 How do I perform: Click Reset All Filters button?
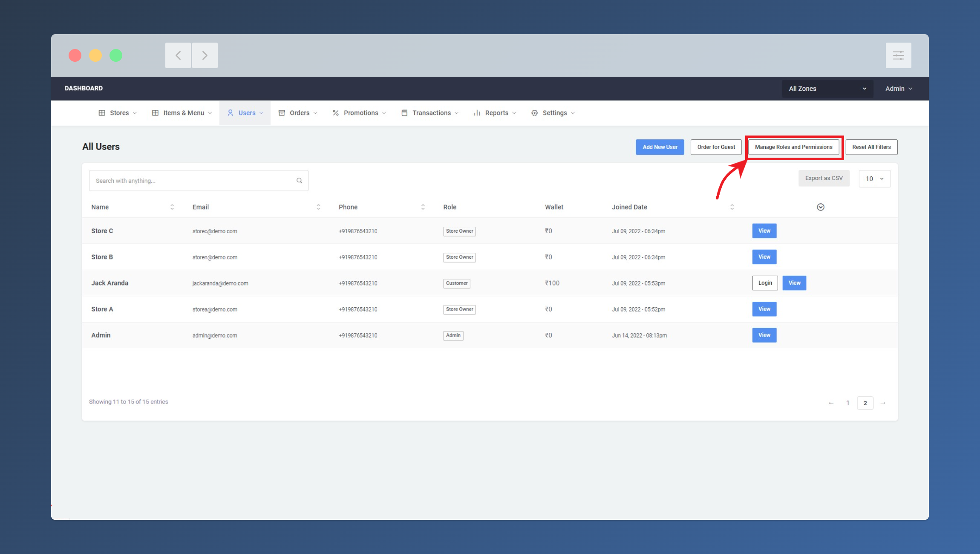tap(871, 147)
